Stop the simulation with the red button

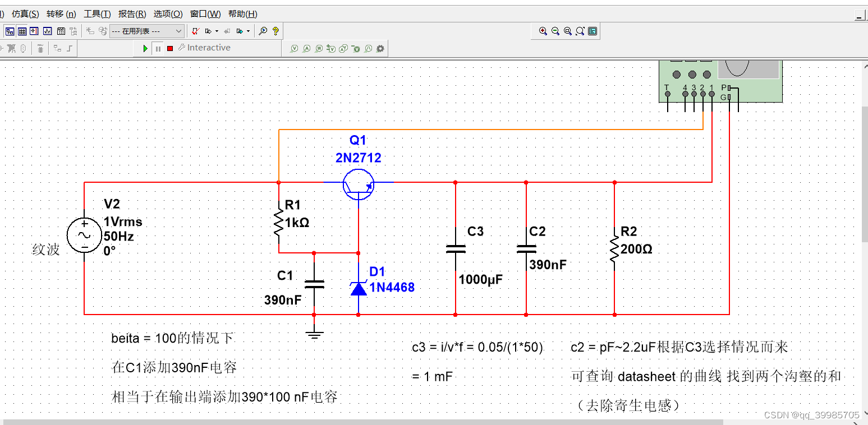click(170, 48)
